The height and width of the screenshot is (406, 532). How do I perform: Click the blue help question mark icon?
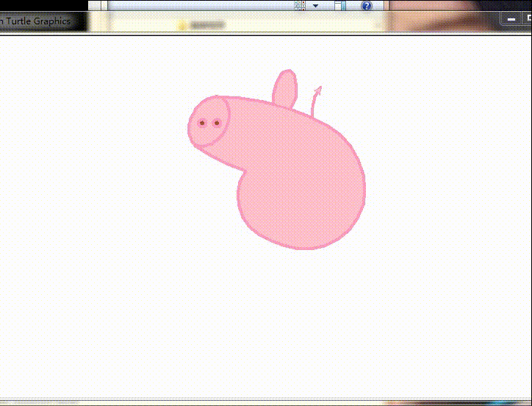(367, 6)
